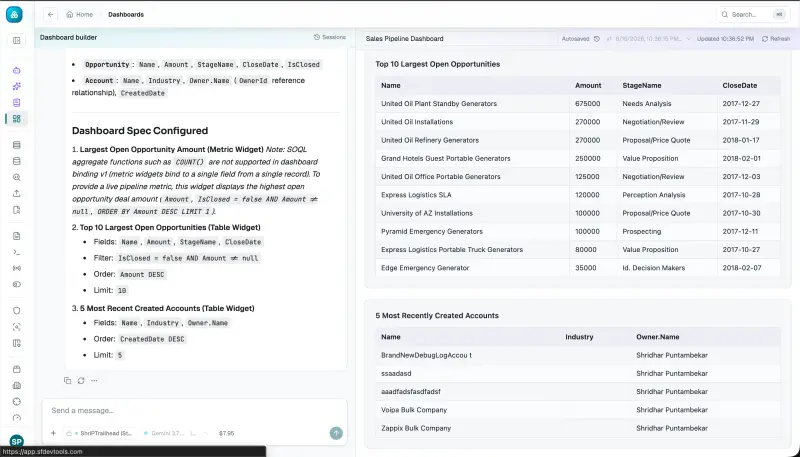The width and height of the screenshot is (800, 457).
Task: Open the scan focus sidebar icon
Action: (x=17, y=327)
